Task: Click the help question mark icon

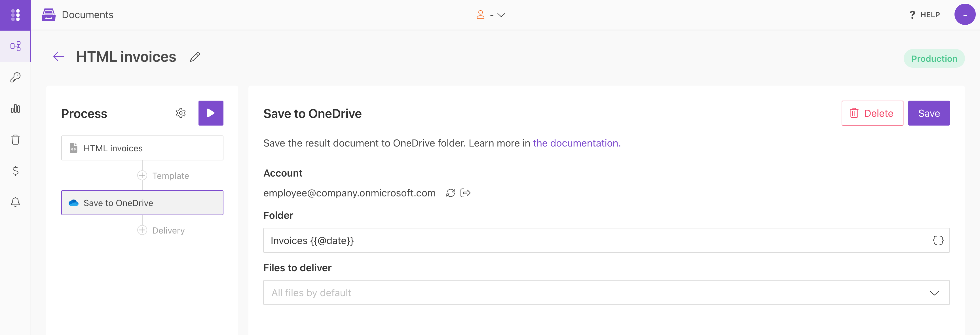Action: 912,15
